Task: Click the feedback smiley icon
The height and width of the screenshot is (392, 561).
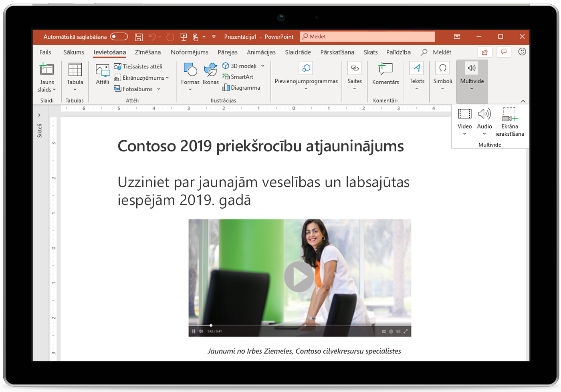Action: point(522,52)
